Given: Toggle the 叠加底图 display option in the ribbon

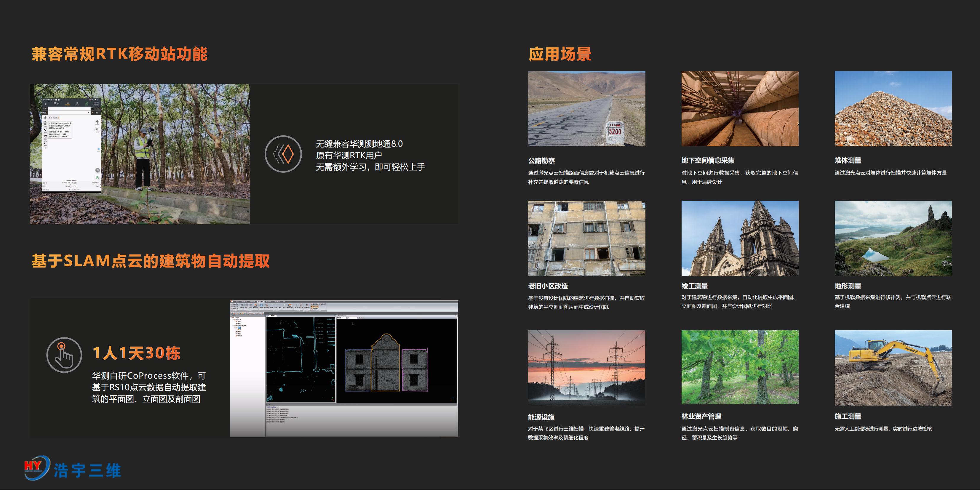Looking at the screenshot, I should 315,304.
